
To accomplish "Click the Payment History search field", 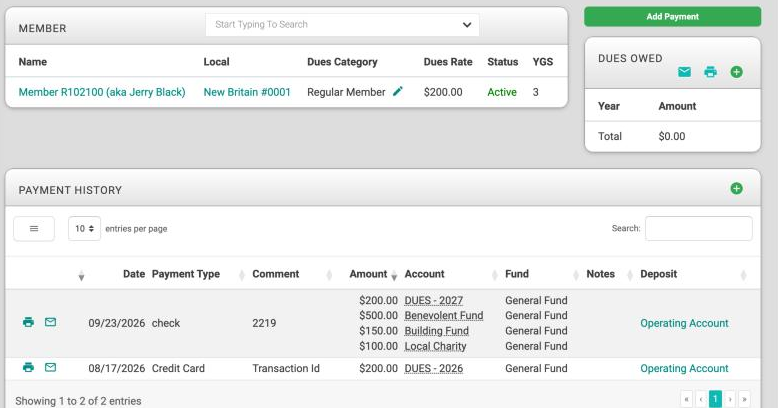I will pos(699,228).
